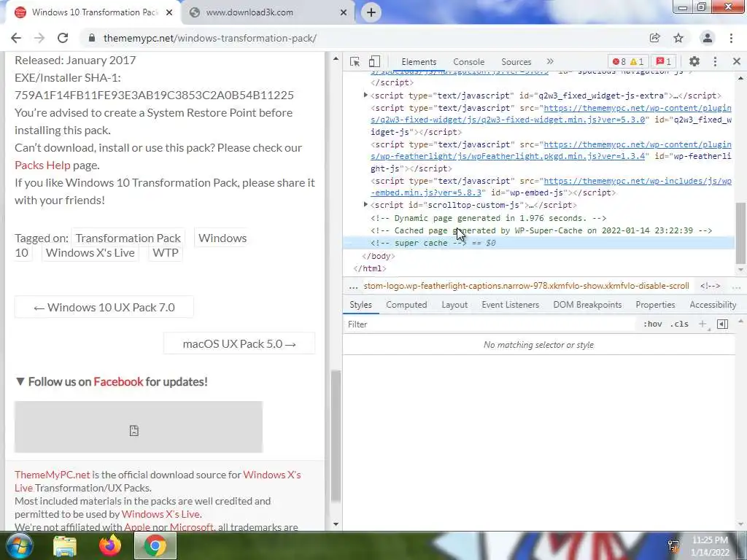Close the www.download3k.com tab
The height and width of the screenshot is (560, 747).
344,12
